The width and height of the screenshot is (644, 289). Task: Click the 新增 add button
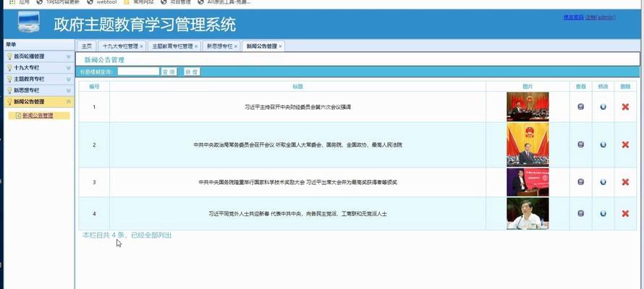[x=192, y=72]
